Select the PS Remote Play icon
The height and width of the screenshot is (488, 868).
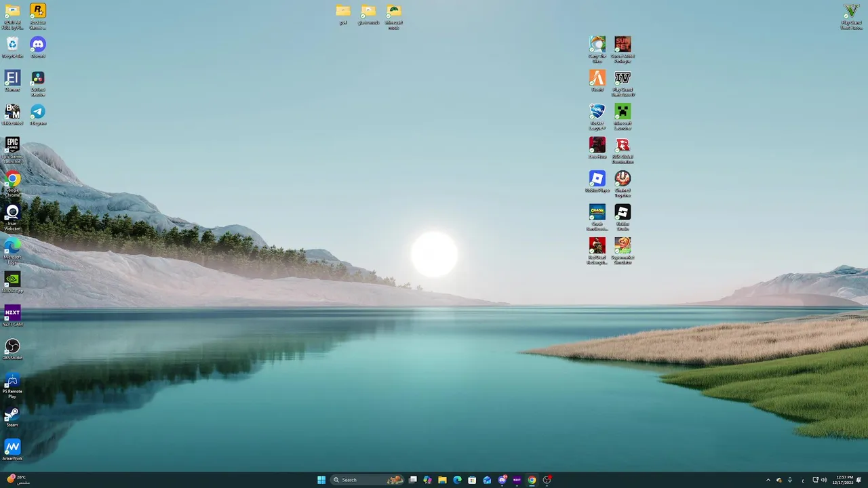point(12,385)
